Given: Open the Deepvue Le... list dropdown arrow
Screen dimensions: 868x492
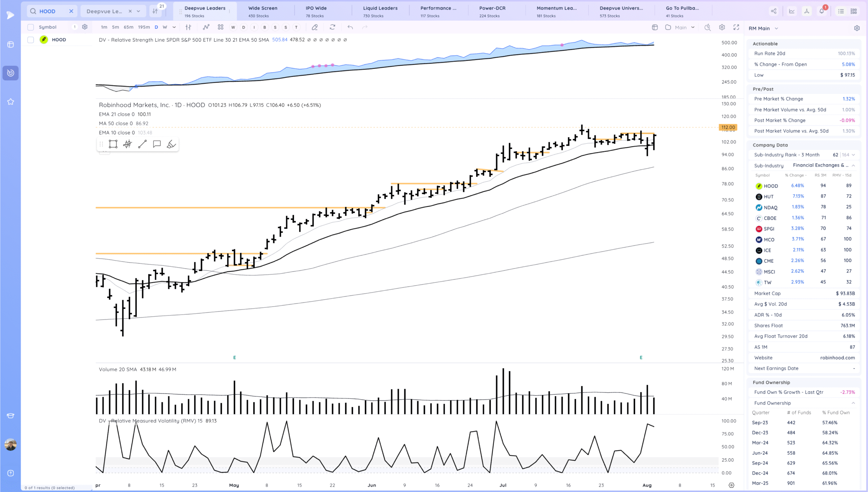Looking at the screenshot, I should coord(138,11).
